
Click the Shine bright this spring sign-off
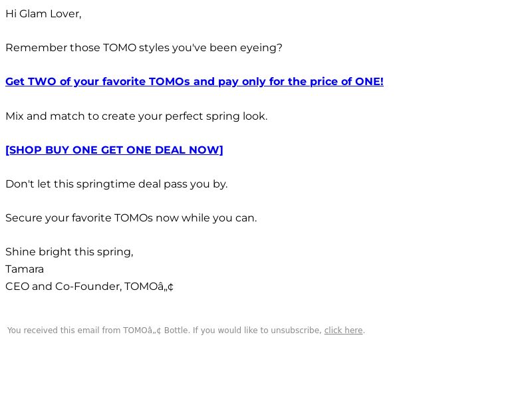(x=69, y=252)
